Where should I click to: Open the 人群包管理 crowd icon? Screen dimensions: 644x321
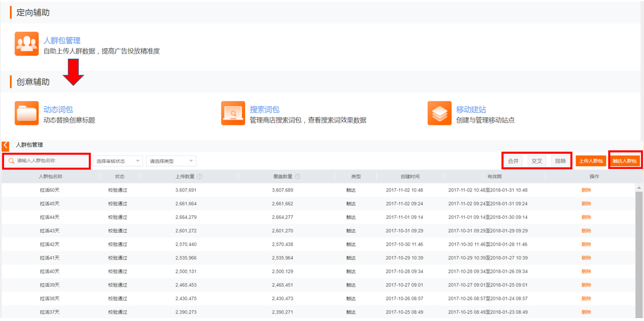click(x=27, y=44)
